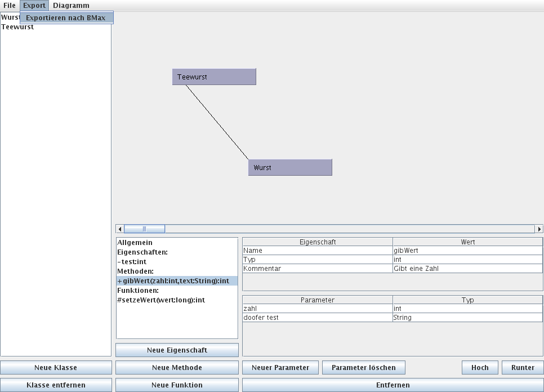Image resolution: width=544 pixels, height=392 pixels.
Task: Click the Kommentar value cell
Action: click(467, 269)
